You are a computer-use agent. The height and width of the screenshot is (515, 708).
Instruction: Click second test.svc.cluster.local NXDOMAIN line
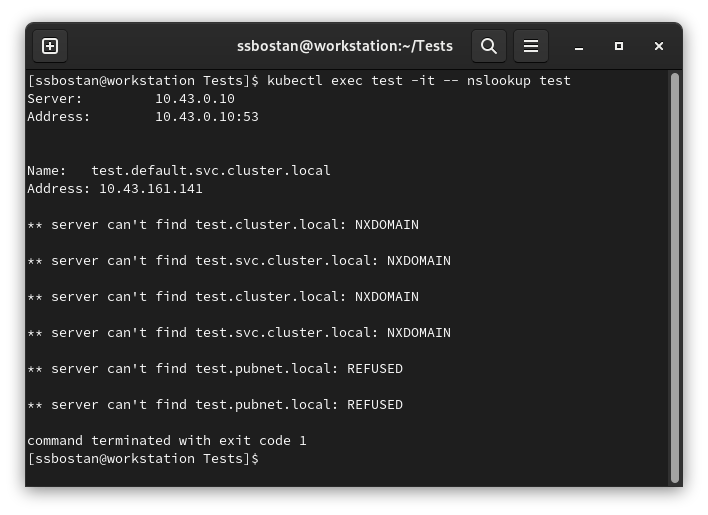(x=239, y=333)
